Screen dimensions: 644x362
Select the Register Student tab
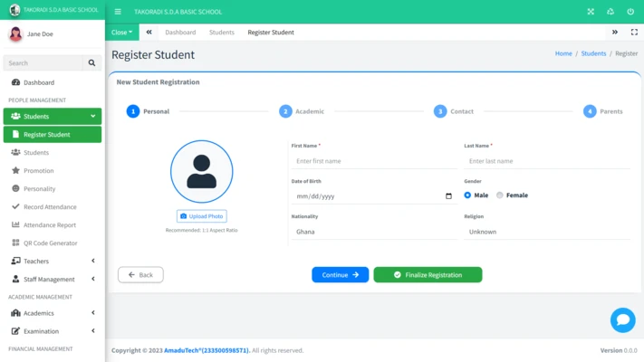271,32
